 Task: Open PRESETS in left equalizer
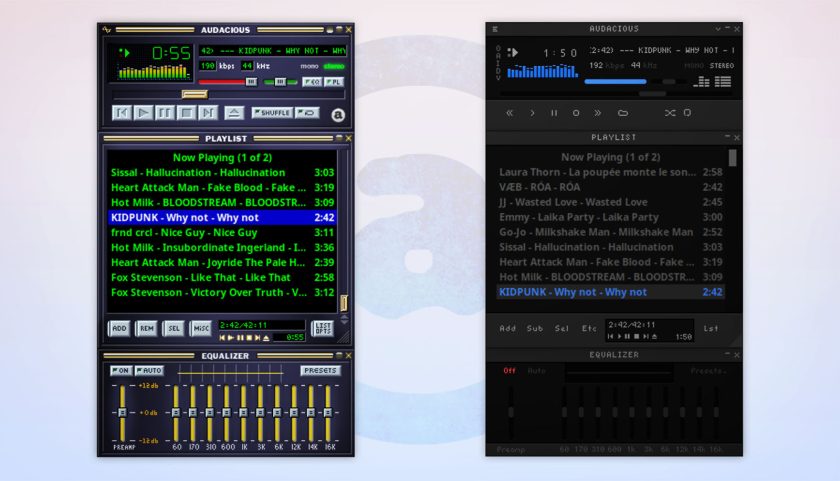pos(320,371)
